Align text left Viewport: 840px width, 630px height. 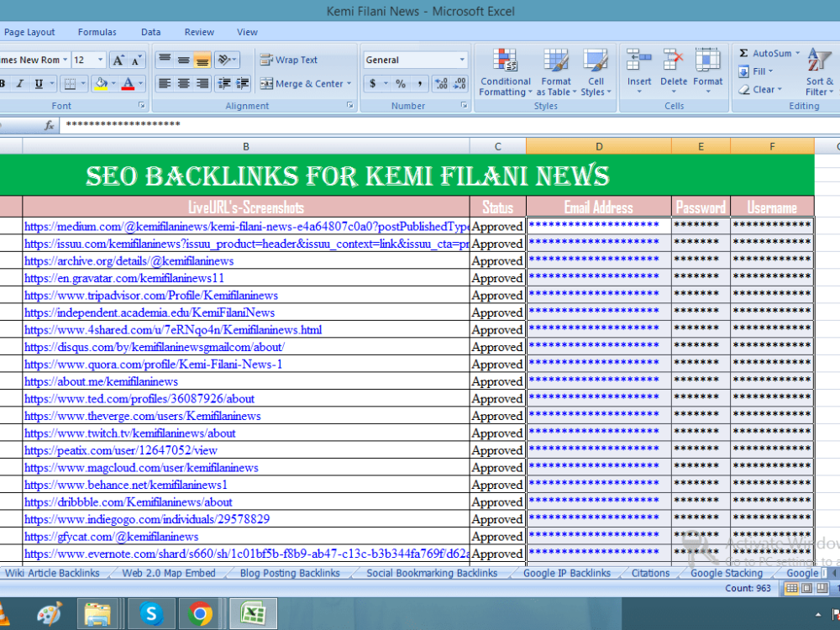point(165,83)
